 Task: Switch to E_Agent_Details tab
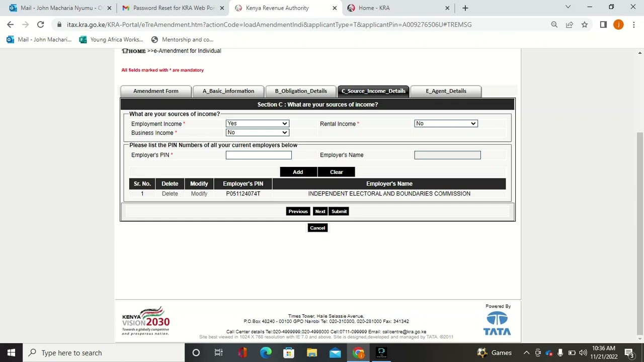click(x=446, y=91)
